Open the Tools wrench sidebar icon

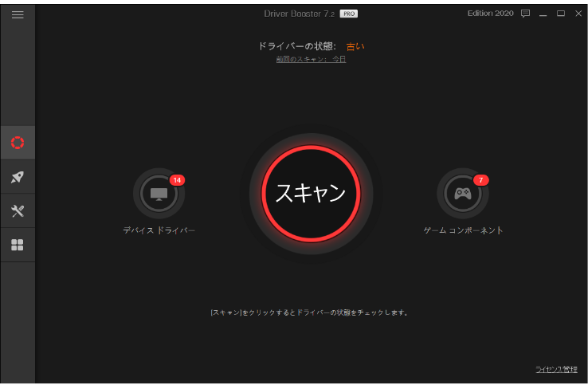click(18, 211)
